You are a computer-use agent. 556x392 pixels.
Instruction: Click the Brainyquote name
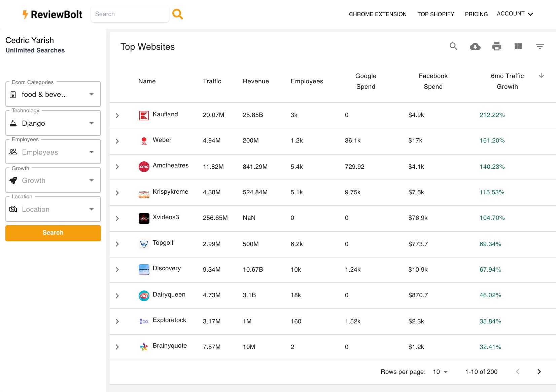click(170, 346)
